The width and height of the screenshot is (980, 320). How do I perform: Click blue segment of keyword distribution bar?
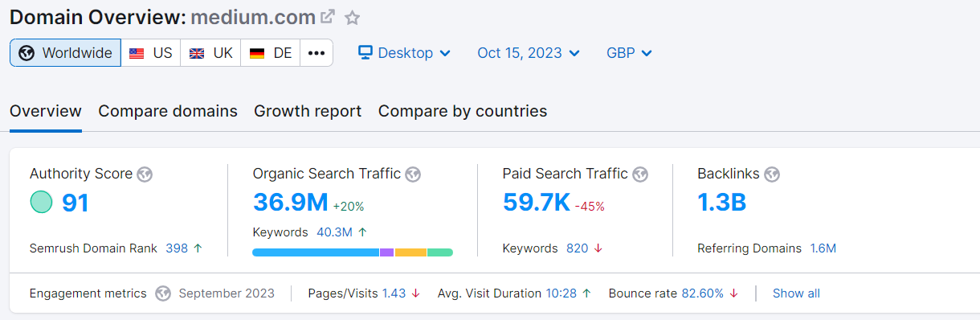316,252
